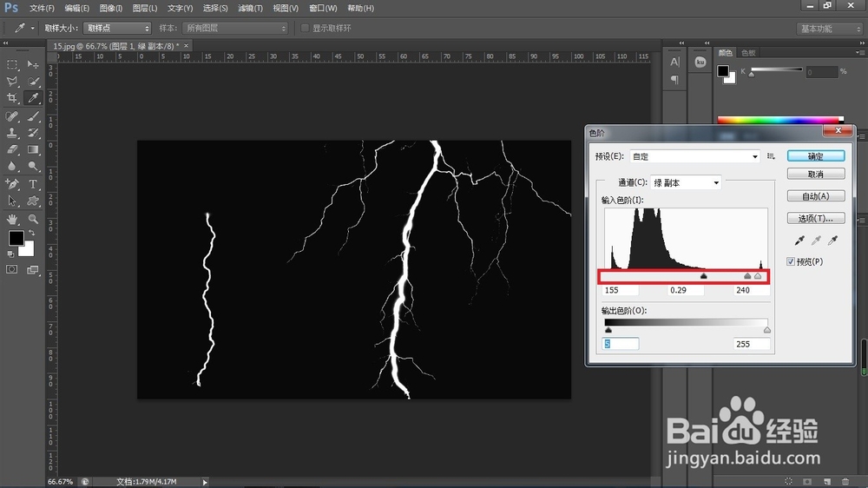Click the input shadow value field 155
Image resolution: width=868 pixels, height=488 pixels.
pos(620,290)
